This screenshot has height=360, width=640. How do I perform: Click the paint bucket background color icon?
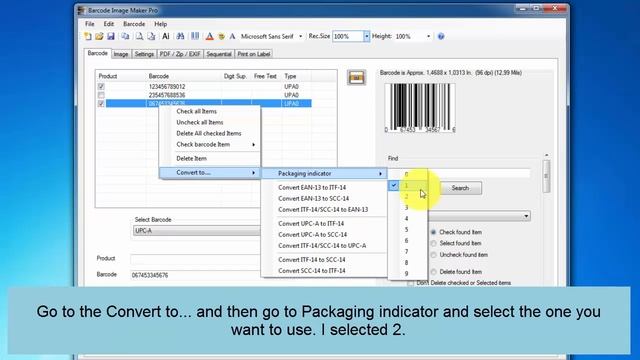click(x=221, y=36)
